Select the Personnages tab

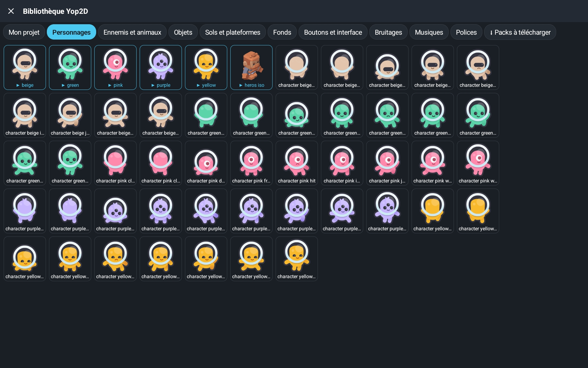(x=71, y=32)
